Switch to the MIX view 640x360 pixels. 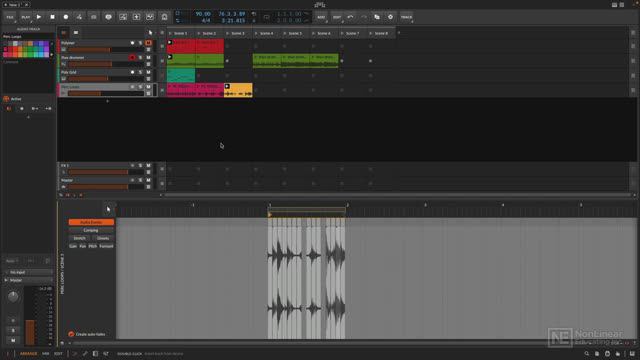(x=46, y=354)
